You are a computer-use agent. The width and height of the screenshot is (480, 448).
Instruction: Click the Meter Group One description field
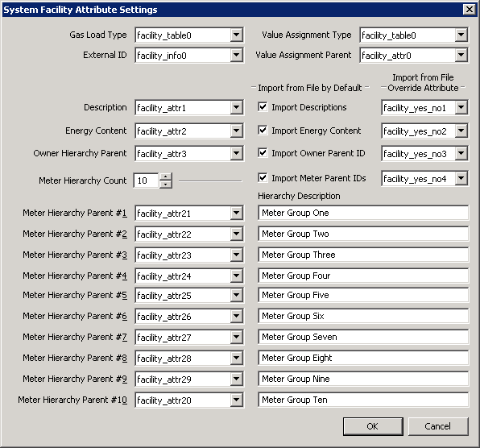tap(363, 213)
